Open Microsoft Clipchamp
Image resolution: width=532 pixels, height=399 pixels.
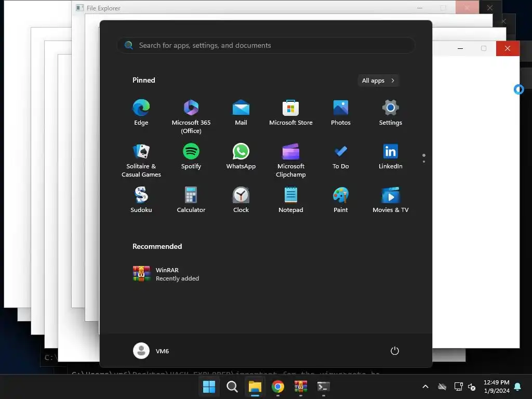(291, 161)
